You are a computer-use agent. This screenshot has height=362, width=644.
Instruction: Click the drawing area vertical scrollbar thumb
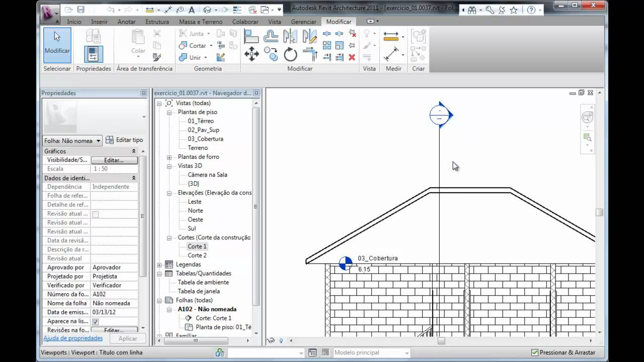tap(599, 213)
